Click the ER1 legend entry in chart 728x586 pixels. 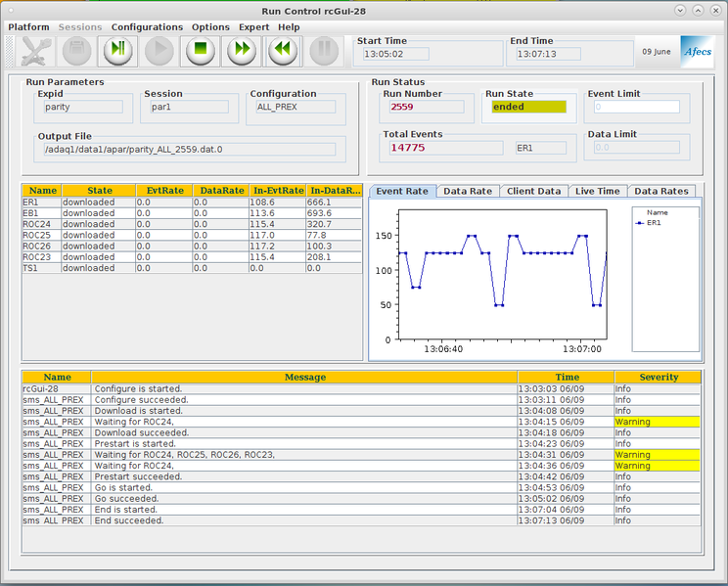pyautogui.click(x=649, y=223)
